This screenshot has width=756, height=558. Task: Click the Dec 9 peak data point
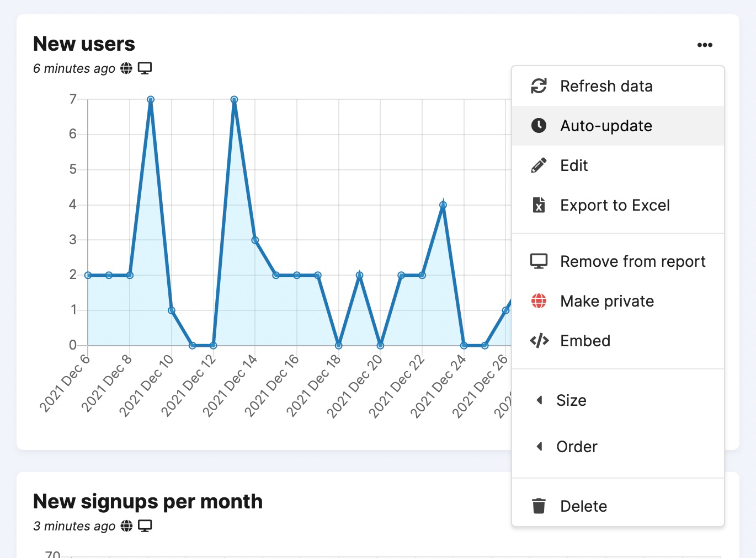pos(150,99)
